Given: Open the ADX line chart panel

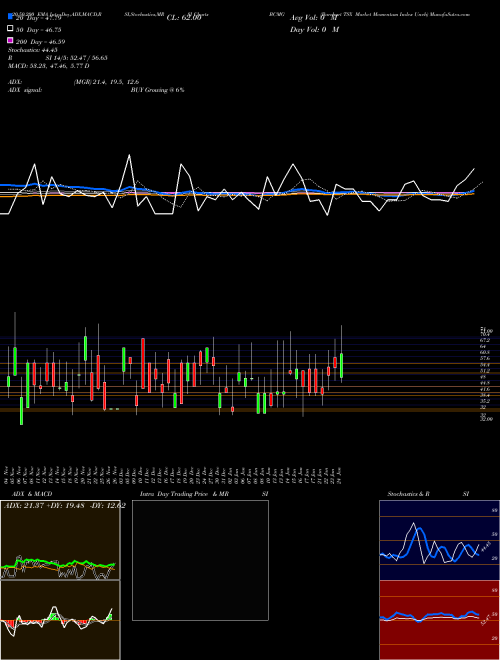Looking at the screenshot, I should (x=60, y=540).
